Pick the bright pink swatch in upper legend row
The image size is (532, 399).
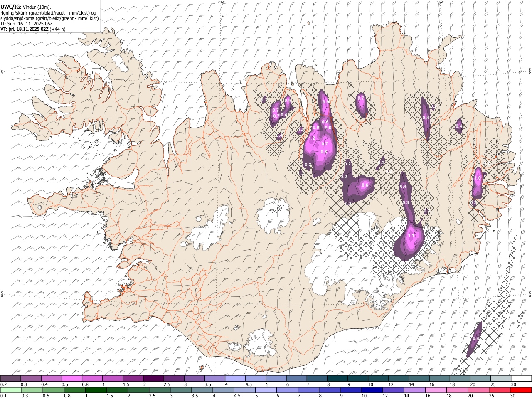71,379
